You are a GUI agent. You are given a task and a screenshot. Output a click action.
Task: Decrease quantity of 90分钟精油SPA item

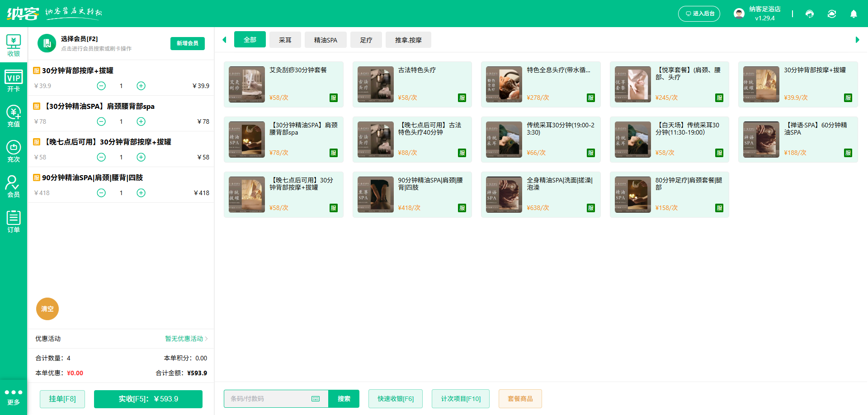pyautogui.click(x=101, y=193)
